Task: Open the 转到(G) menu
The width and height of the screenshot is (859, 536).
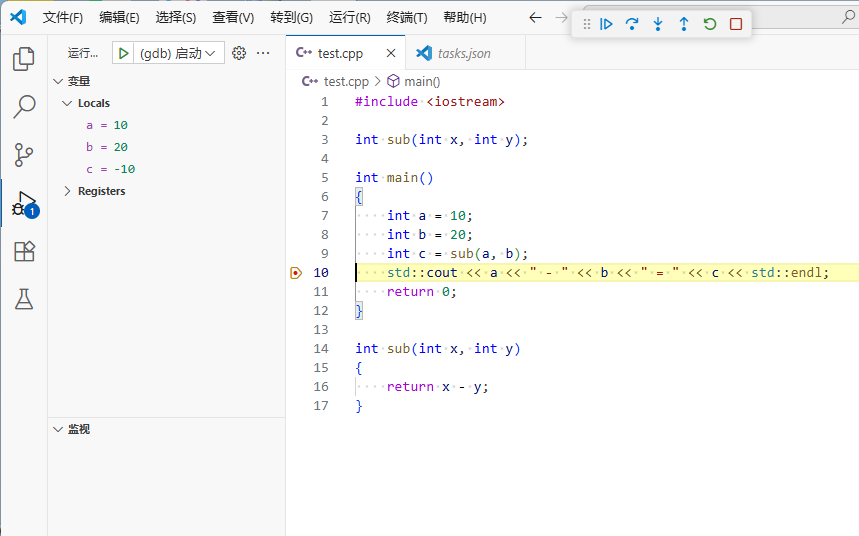Action: click(x=291, y=18)
